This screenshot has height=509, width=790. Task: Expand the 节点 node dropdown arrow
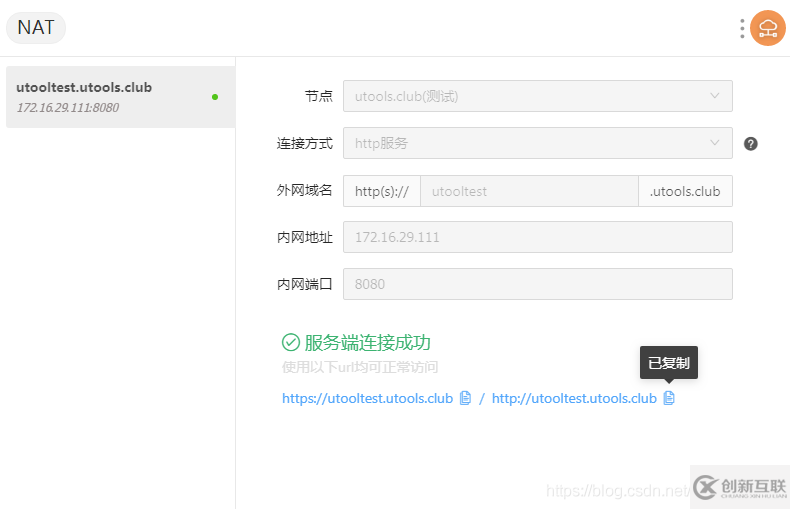click(714, 96)
